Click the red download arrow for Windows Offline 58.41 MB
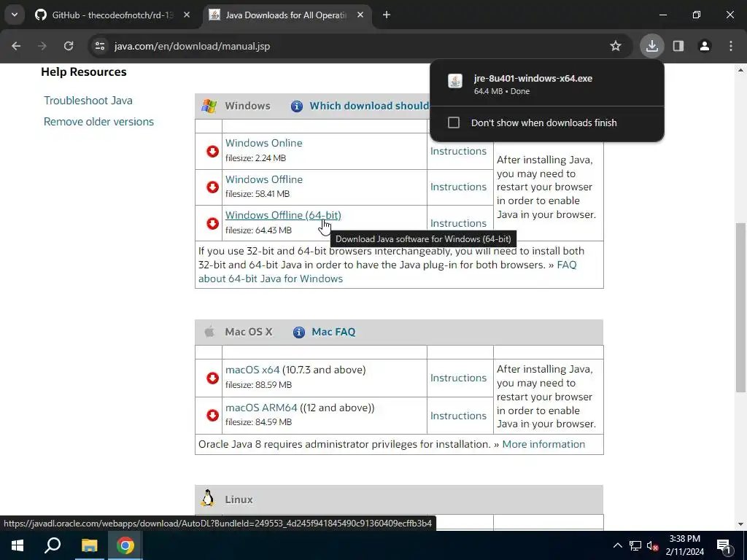Image resolution: width=747 pixels, height=560 pixels. tap(212, 187)
